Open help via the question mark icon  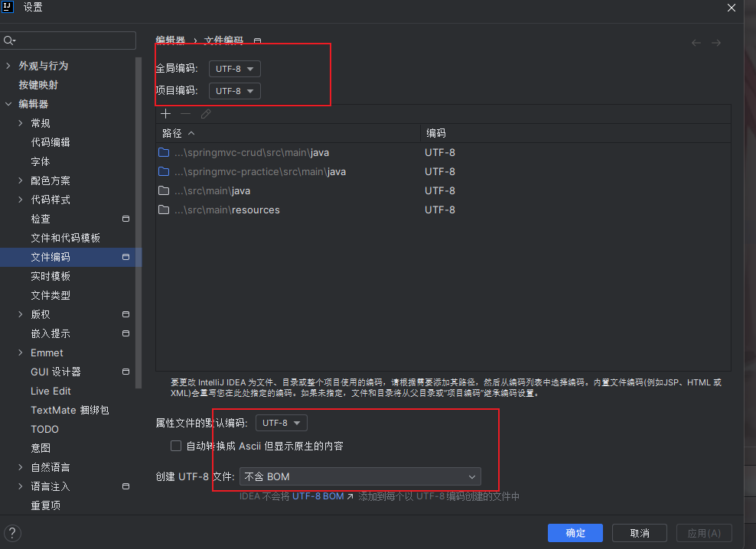point(12,533)
